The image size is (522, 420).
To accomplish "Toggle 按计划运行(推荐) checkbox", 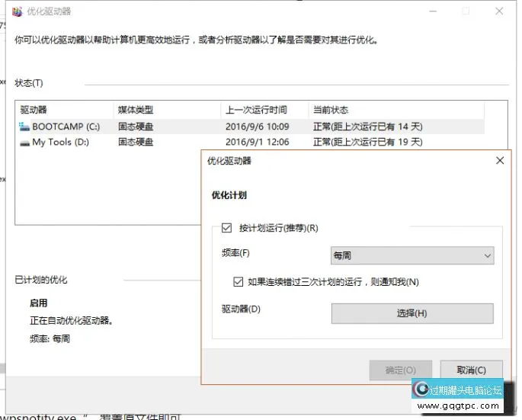I will [226, 228].
